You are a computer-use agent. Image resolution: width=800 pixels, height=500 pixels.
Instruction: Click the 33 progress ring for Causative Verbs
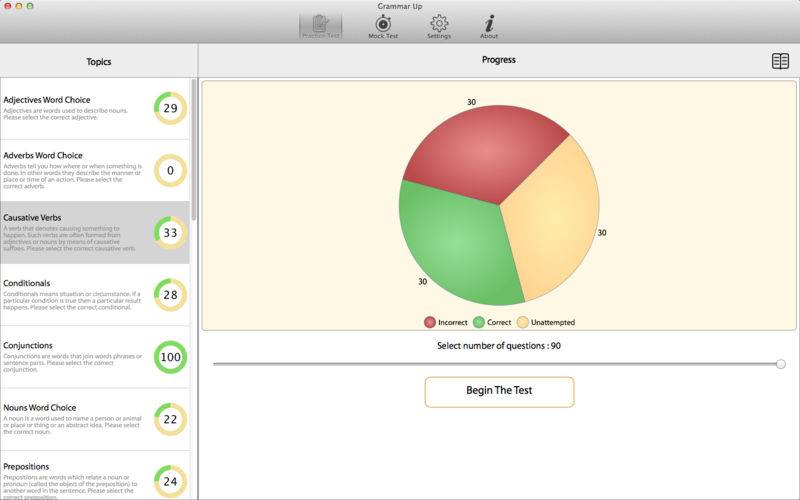point(170,233)
